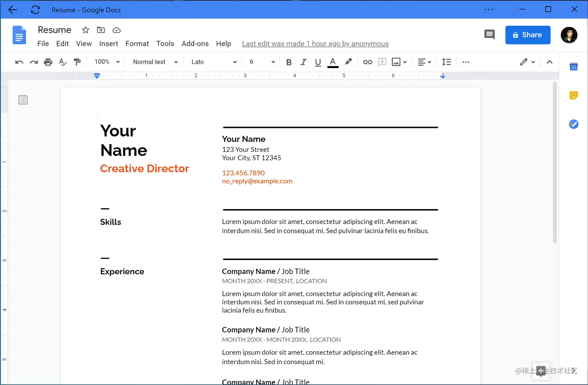The height and width of the screenshot is (385, 588).
Task: Click the Insert link icon
Action: pos(367,62)
